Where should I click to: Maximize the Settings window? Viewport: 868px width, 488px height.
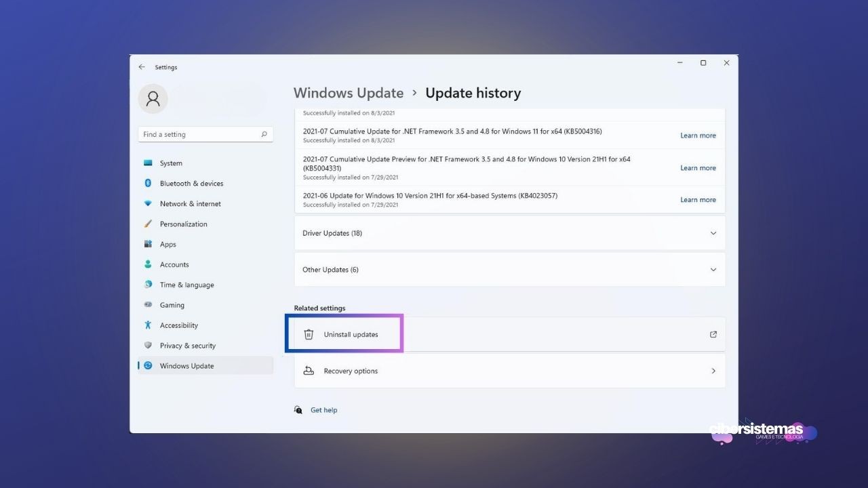pyautogui.click(x=703, y=63)
